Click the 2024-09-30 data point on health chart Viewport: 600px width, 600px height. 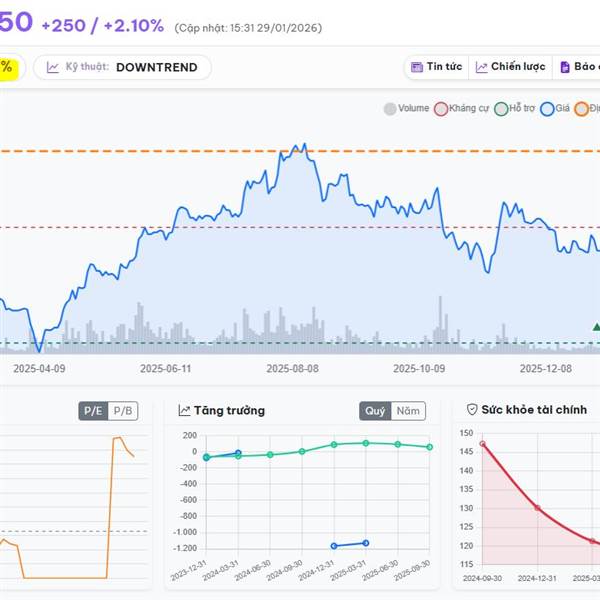pos(482,444)
